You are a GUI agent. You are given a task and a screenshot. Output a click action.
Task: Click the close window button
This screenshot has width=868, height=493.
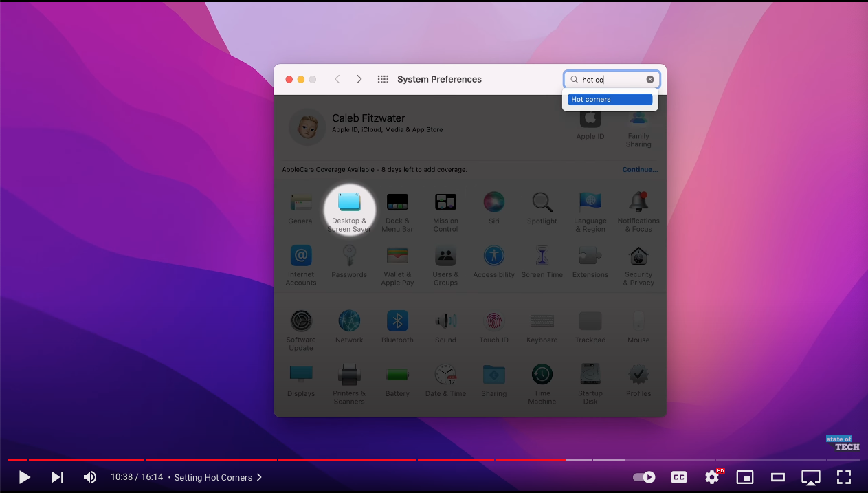point(289,80)
